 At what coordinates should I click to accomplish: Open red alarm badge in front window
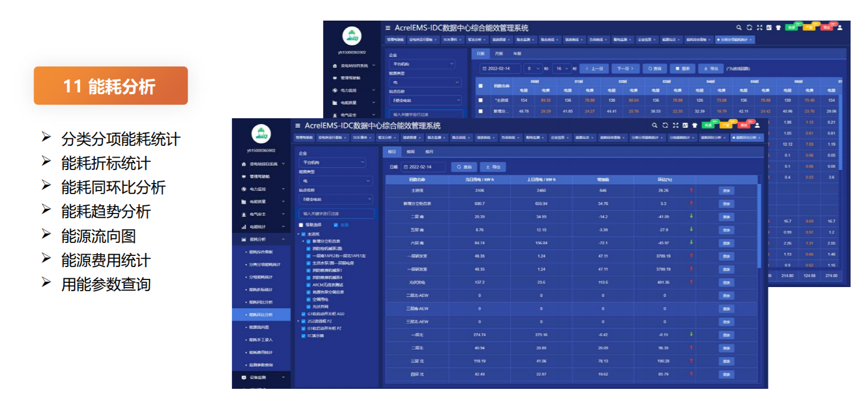[744, 125]
